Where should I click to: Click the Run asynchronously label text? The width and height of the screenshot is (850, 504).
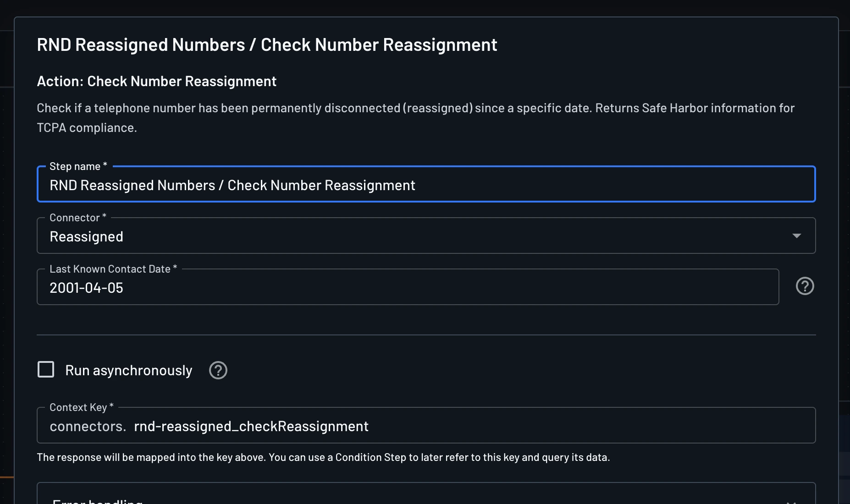129,370
